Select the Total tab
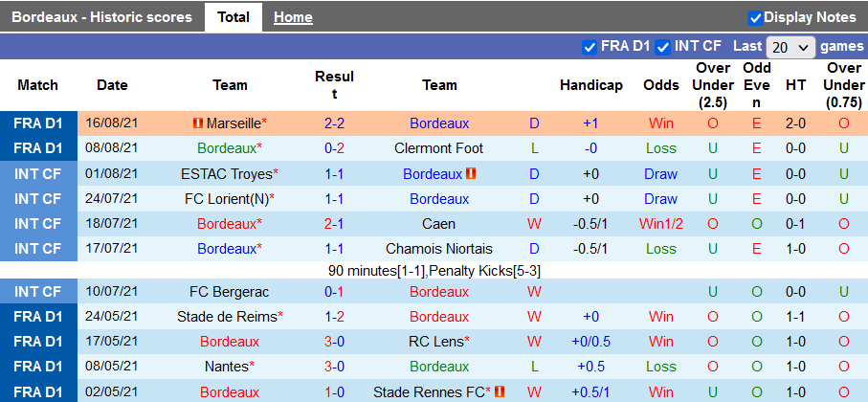The image size is (868, 402). coord(234,17)
